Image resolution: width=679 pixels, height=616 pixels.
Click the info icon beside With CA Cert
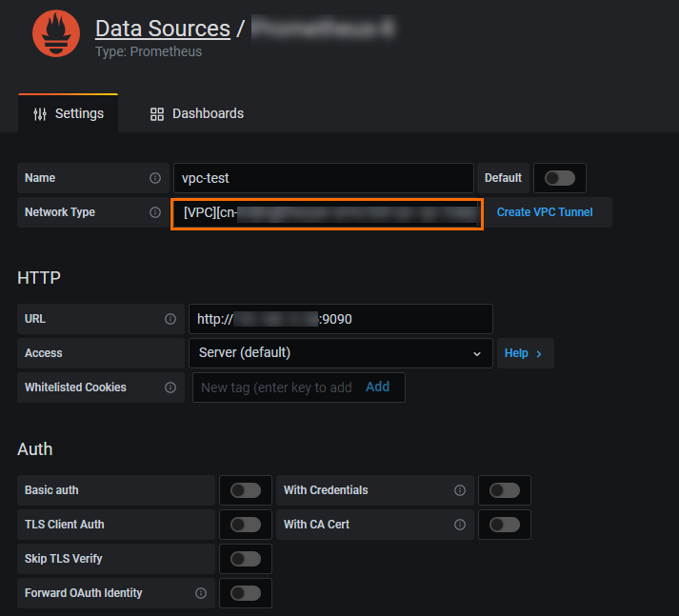459,525
